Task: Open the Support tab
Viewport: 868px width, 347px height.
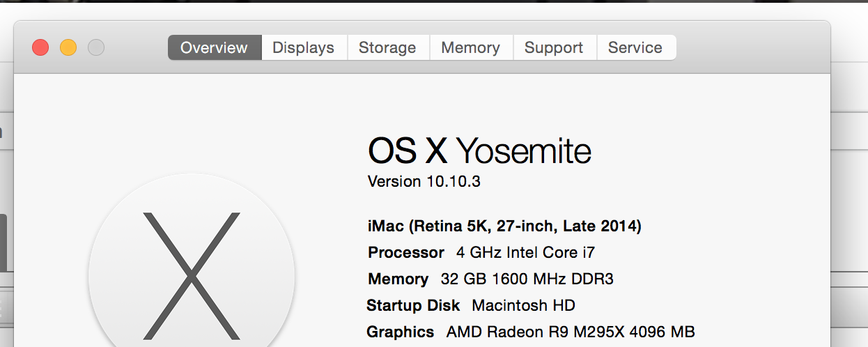Action: 554,48
